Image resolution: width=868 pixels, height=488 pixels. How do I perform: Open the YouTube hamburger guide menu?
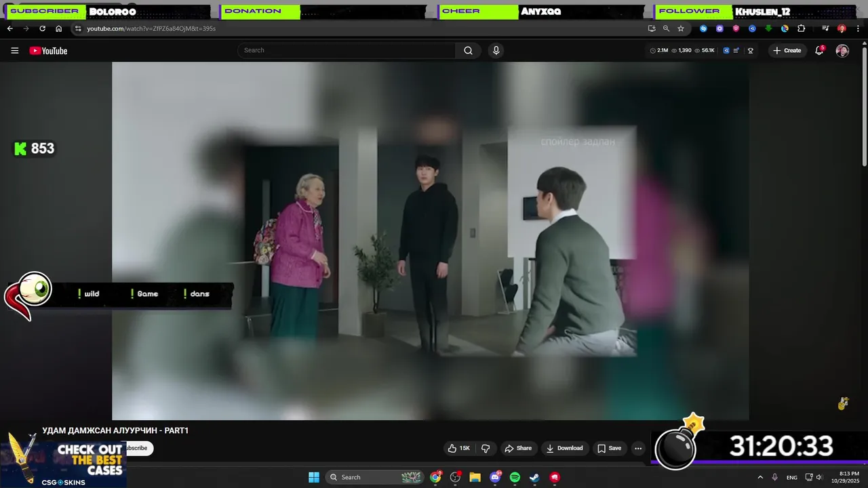(x=14, y=51)
